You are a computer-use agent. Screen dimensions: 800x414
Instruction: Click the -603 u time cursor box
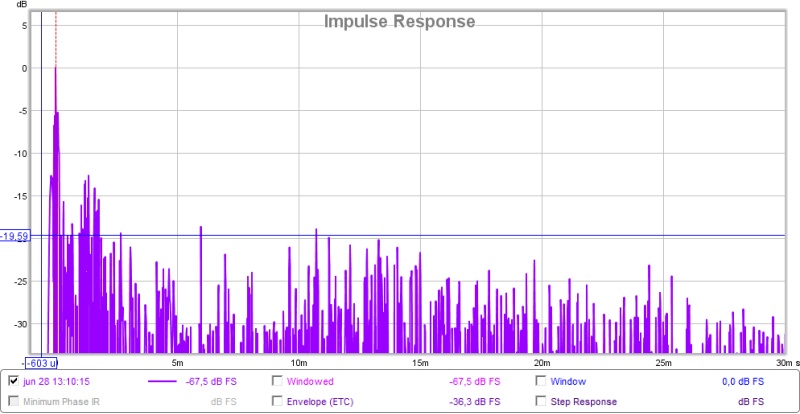pos(42,363)
